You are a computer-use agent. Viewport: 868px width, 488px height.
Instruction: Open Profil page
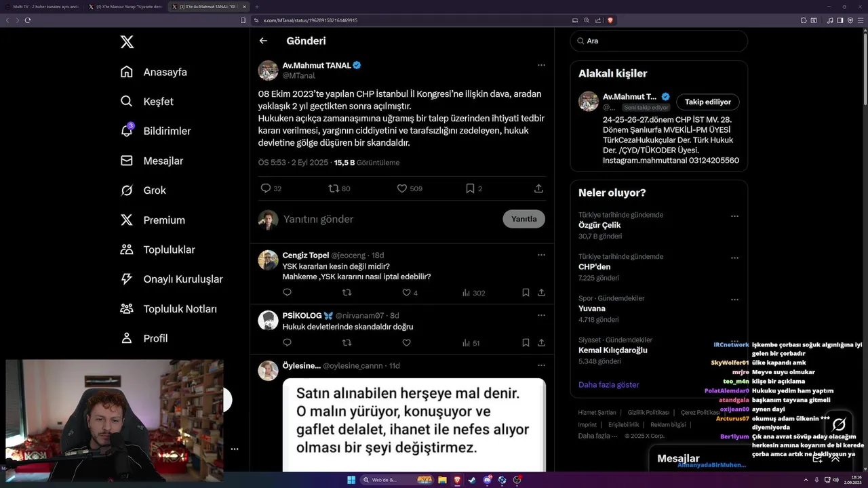click(144, 338)
